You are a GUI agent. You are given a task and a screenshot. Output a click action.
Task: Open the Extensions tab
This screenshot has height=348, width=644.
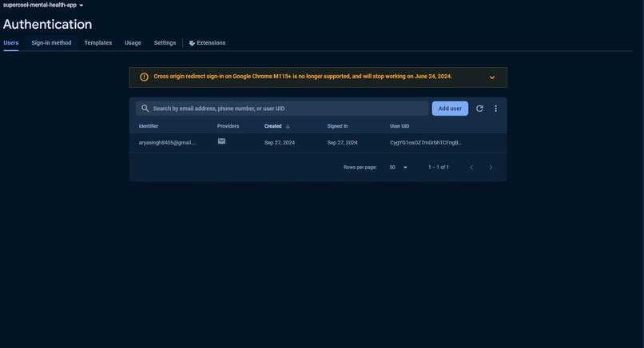tap(208, 42)
